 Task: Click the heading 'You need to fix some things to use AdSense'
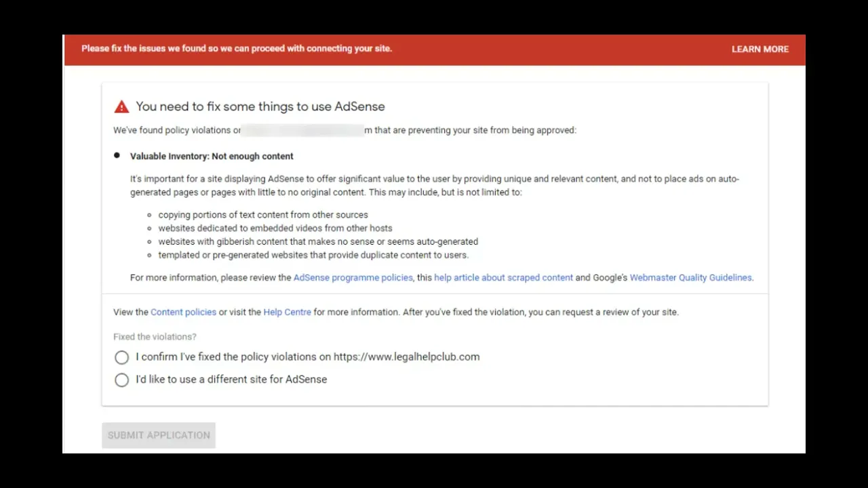point(260,106)
